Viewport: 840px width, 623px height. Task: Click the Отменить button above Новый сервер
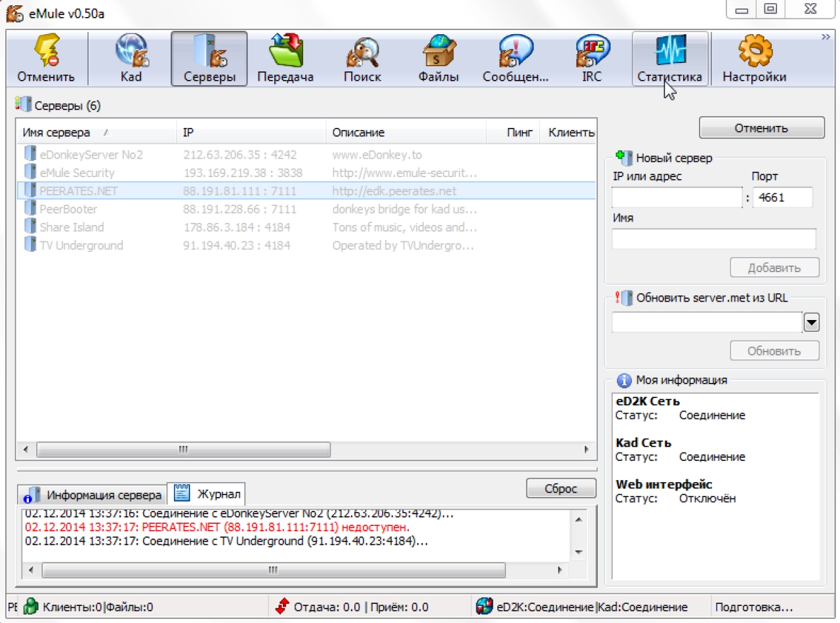pos(761,128)
